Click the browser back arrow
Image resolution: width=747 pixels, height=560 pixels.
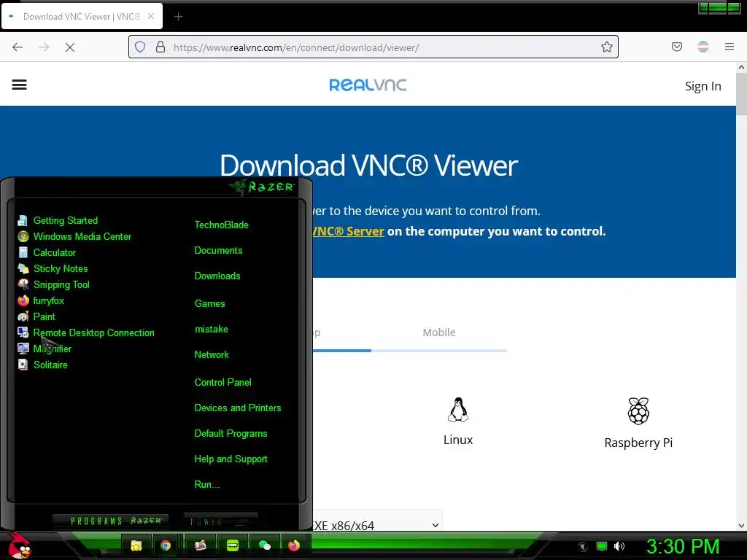(18, 47)
